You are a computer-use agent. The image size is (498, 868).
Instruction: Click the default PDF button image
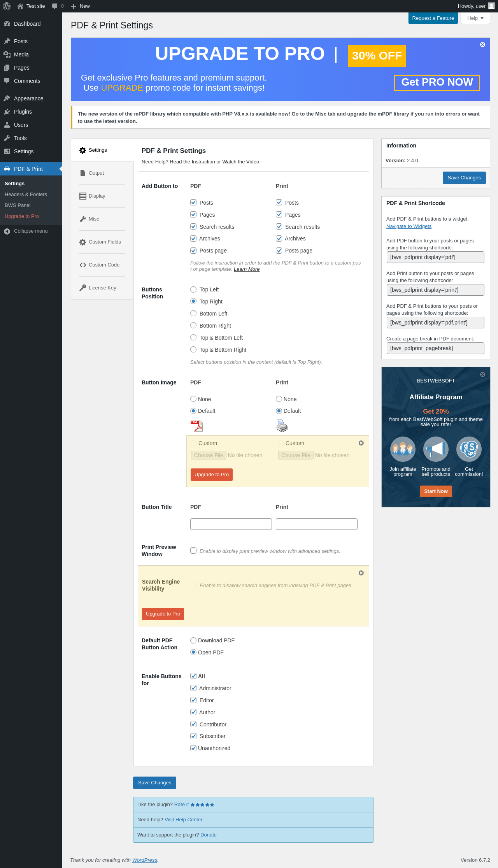pos(197,426)
